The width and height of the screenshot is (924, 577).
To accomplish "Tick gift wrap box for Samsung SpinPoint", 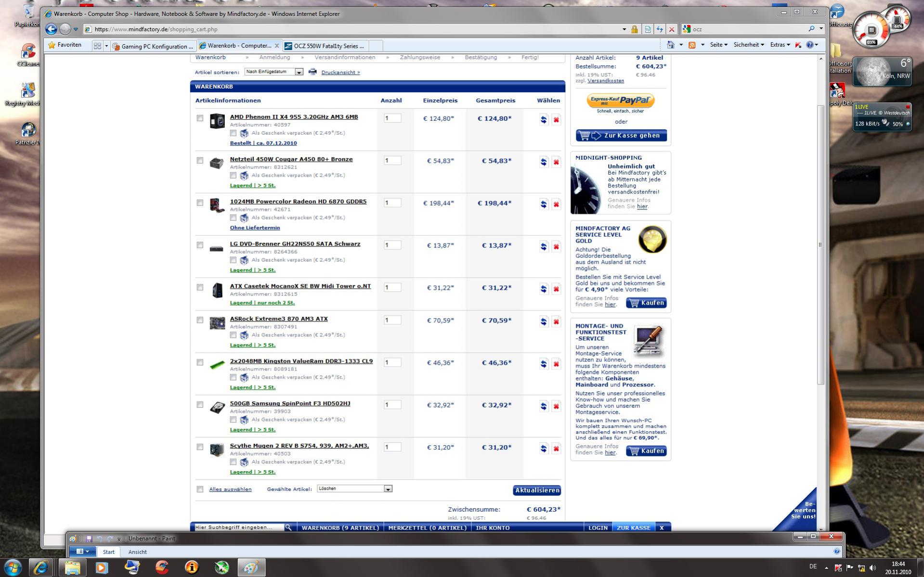I will [233, 420].
